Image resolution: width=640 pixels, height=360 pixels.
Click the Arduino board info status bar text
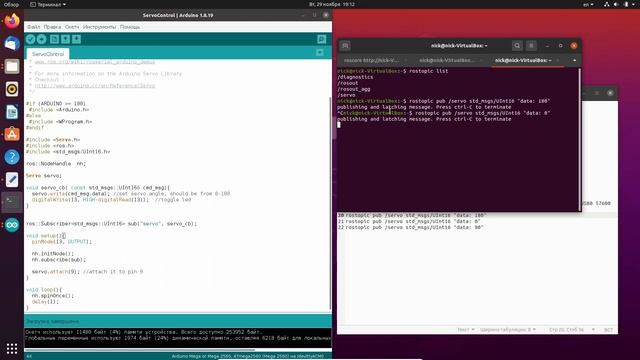click(x=247, y=356)
